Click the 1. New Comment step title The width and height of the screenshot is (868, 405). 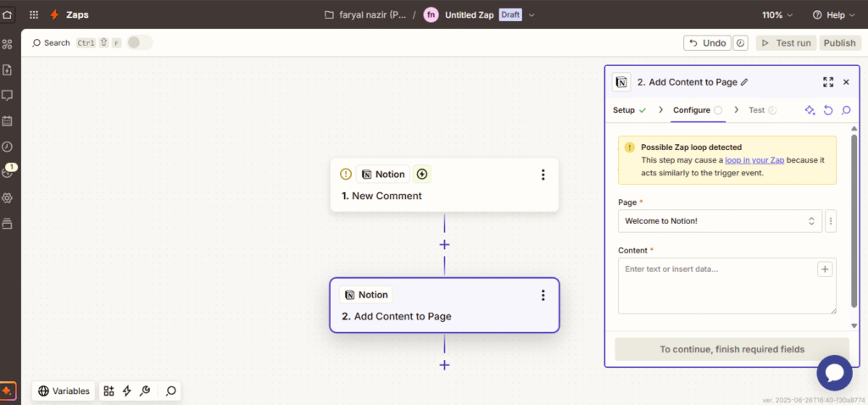pos(381,196)
